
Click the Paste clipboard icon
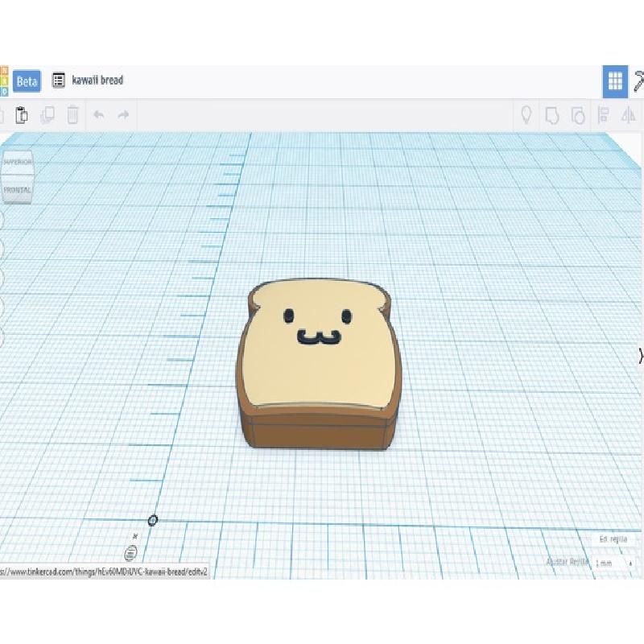[x=22, y=114]
